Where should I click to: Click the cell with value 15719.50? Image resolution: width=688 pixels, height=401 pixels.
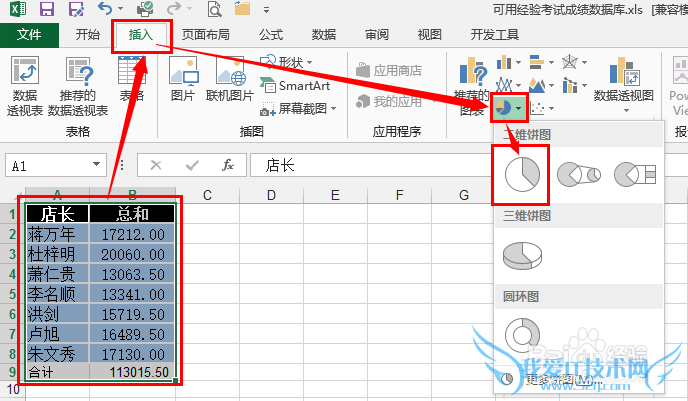(x=132, y=315)
